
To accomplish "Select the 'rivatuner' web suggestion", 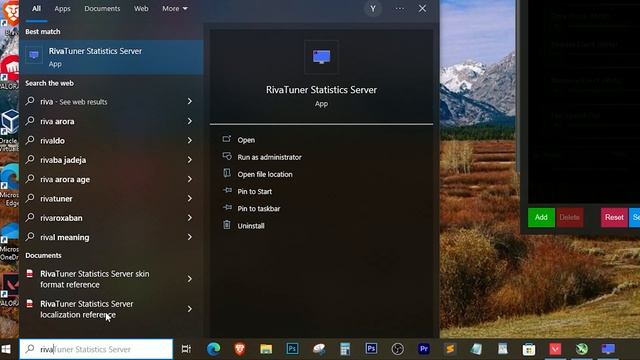I will pos(56,199).
